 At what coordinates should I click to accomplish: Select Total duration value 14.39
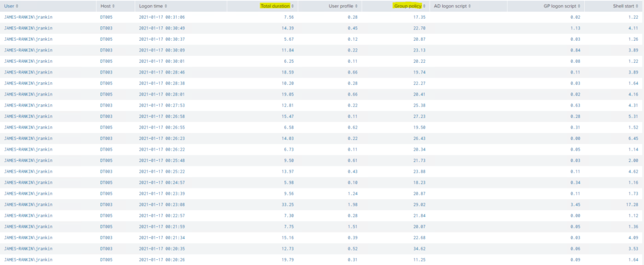tap(287, 28)
